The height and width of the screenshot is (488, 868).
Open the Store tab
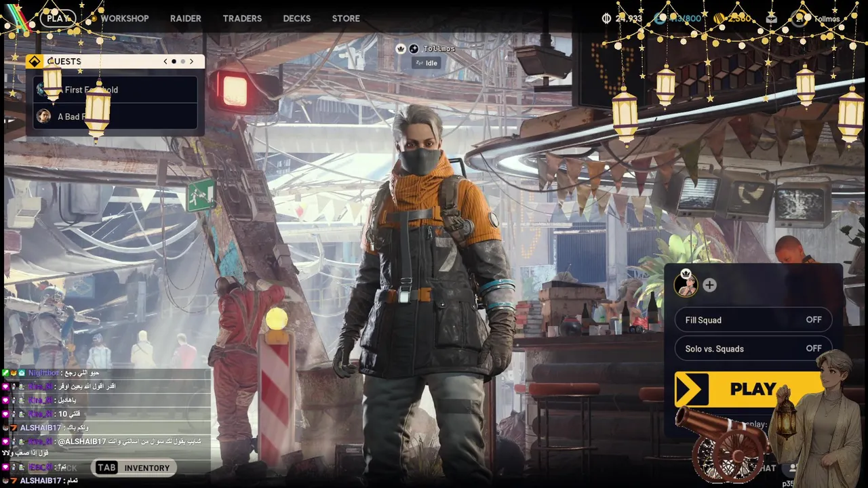coord(346,18)
